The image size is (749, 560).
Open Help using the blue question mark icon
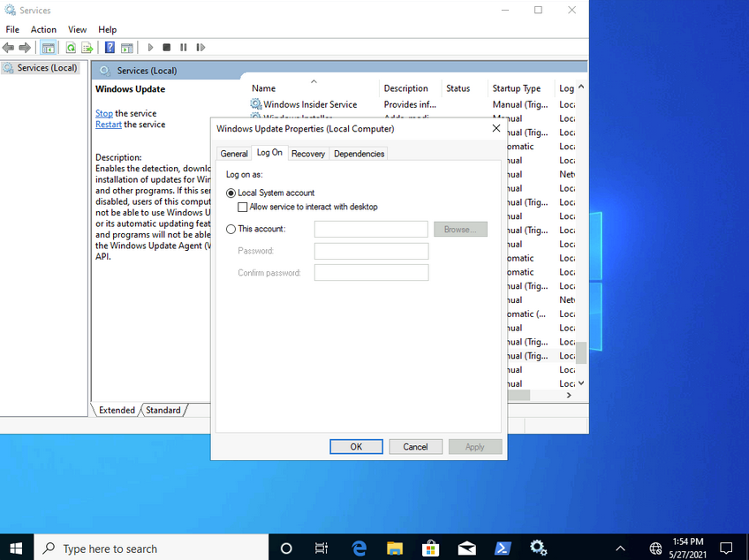coord(109,47)
